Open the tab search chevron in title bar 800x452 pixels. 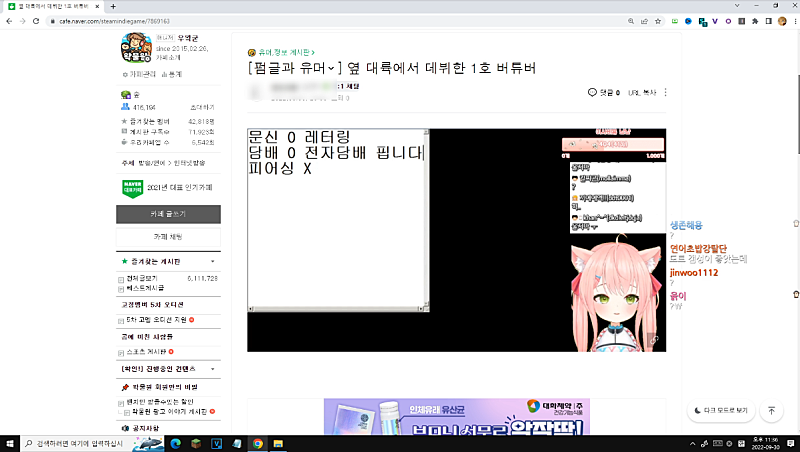[x=737, y=6]
